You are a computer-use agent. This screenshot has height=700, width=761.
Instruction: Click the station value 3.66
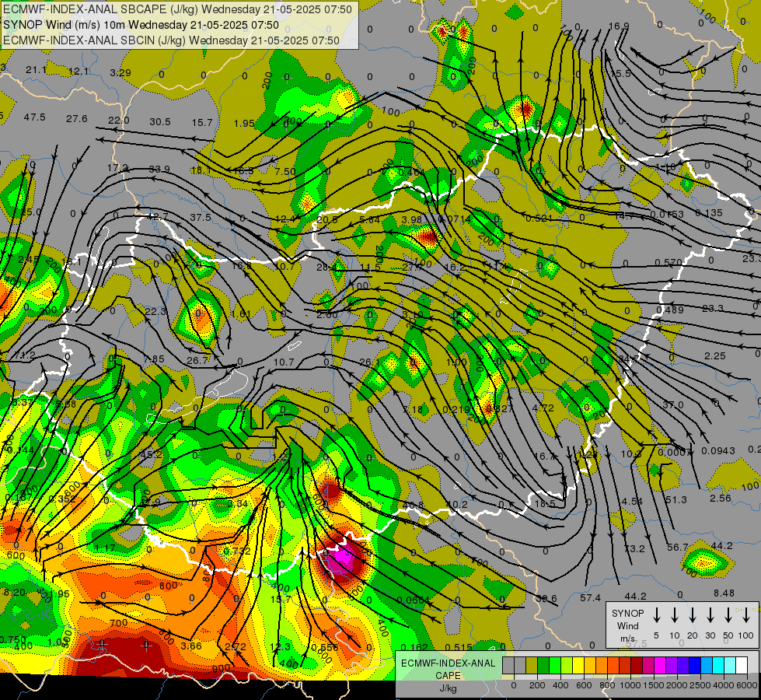(191, 646)
